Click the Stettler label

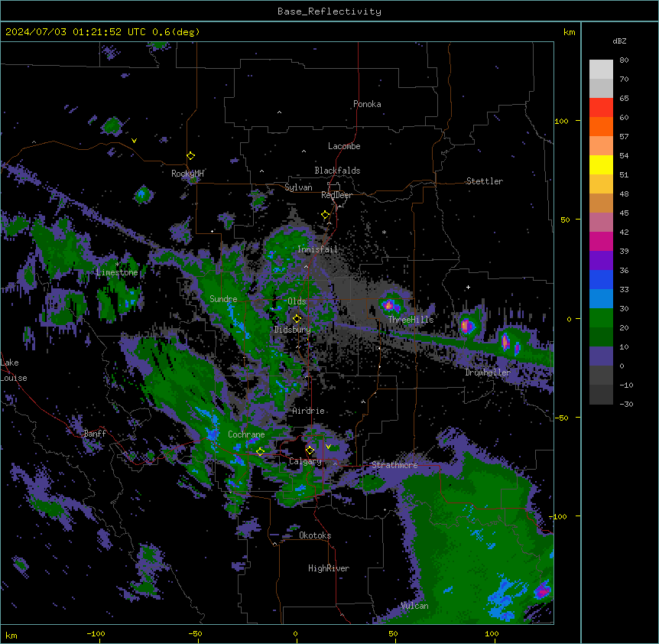pos(484,181)
